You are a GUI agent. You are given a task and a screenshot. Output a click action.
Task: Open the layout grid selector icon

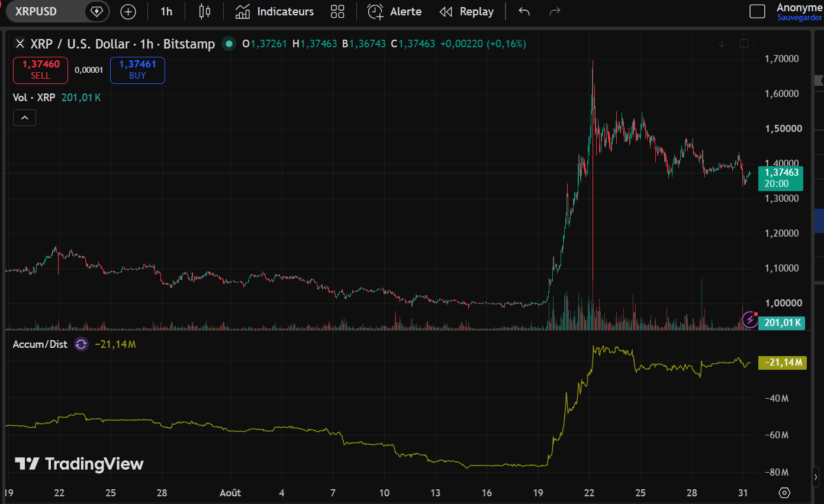(x=337, y=11)
